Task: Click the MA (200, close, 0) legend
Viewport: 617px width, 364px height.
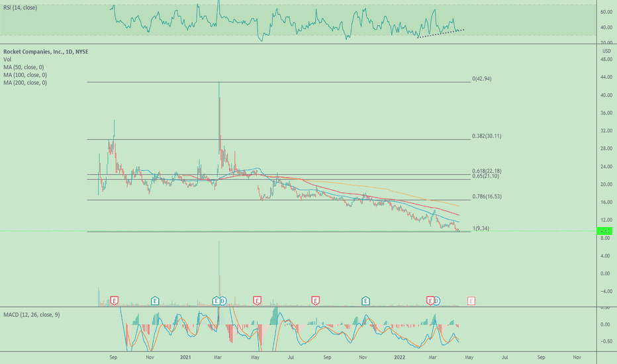Action: pyautogui.click(x=25, y=83)
